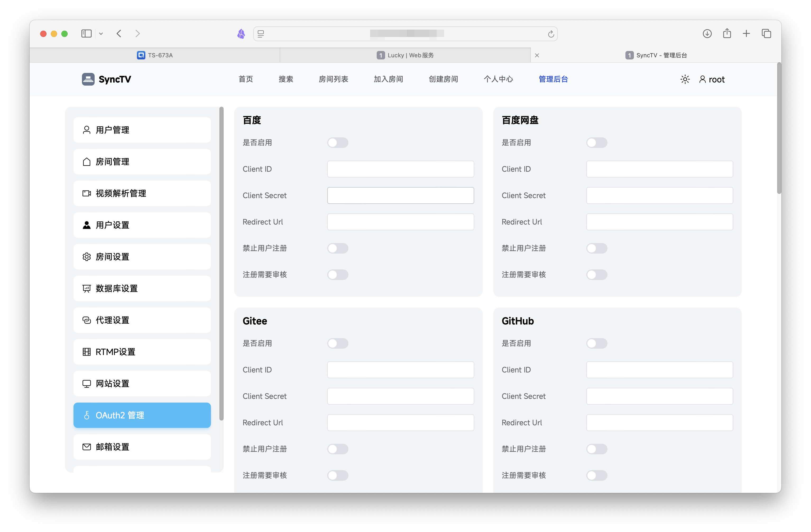The image size is (811, 532).
Task: Open 用户设置 in the sidebar
Action: pyautogui.click(x=142, y=225)
